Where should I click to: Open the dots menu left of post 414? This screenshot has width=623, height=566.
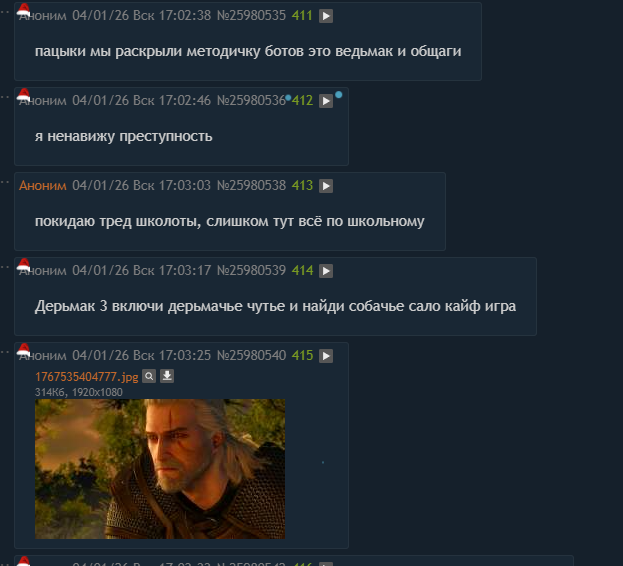coord(4,267)
